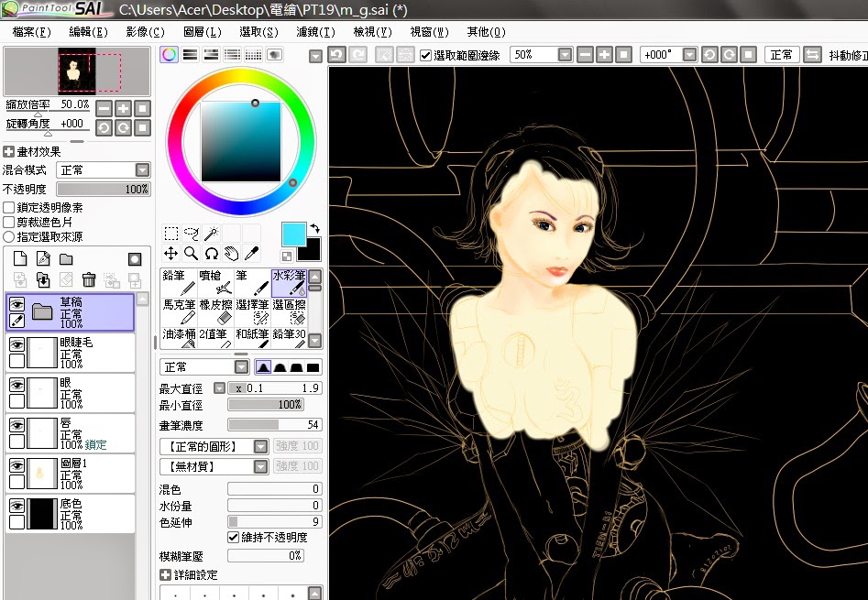Open the 檔案(F) menu
The width and height of the screenshot is (868, 600).
tap(31, 32)
